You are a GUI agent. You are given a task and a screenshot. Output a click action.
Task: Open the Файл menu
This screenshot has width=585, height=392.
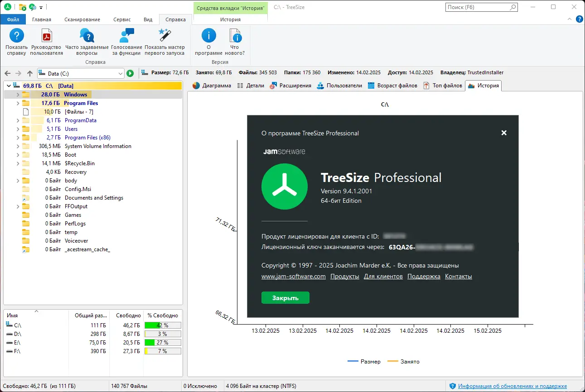13,19
